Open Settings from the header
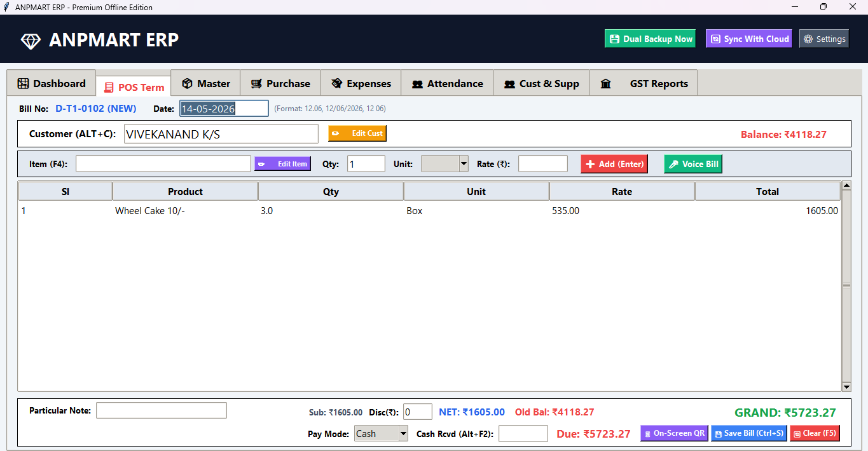Viewport: 868px width, 451px height. (824, 39)
